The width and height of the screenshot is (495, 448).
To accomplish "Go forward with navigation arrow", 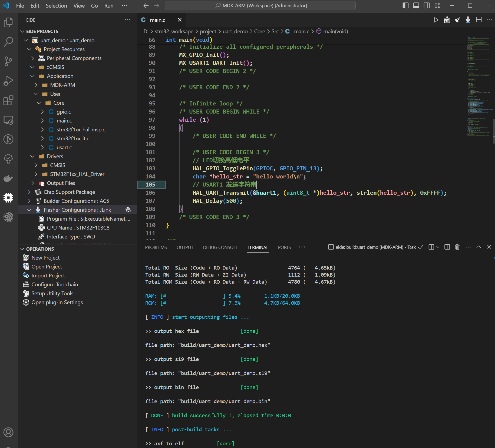I will pos(157,6).
